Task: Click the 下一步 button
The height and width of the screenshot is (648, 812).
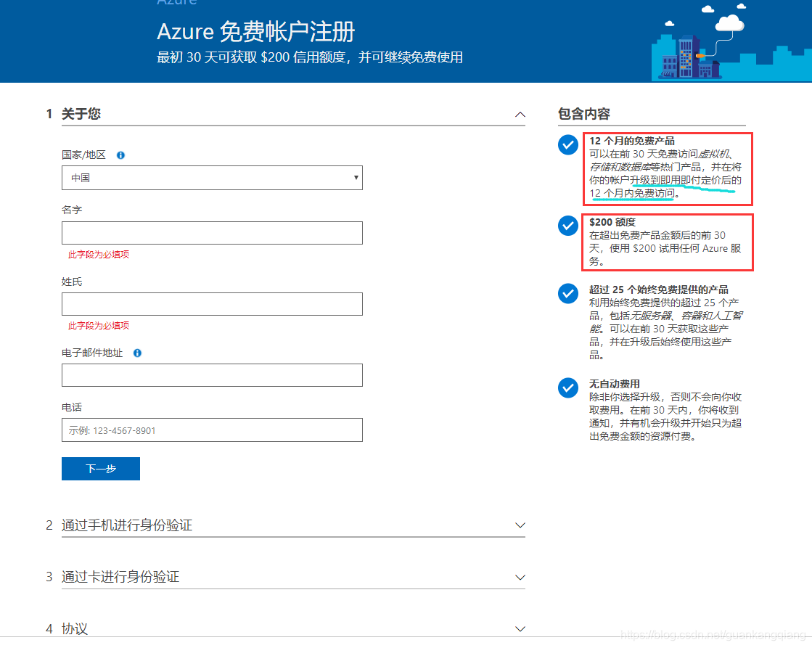Action: pos(100,469)
